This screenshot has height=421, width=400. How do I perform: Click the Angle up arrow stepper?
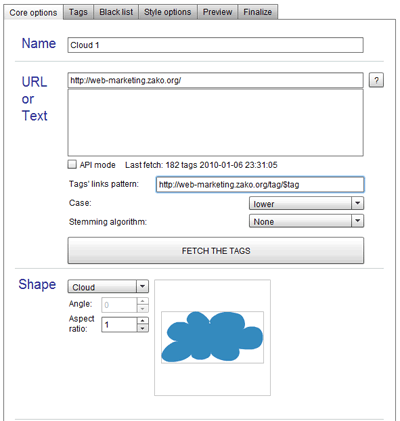(x=143, y=301)
